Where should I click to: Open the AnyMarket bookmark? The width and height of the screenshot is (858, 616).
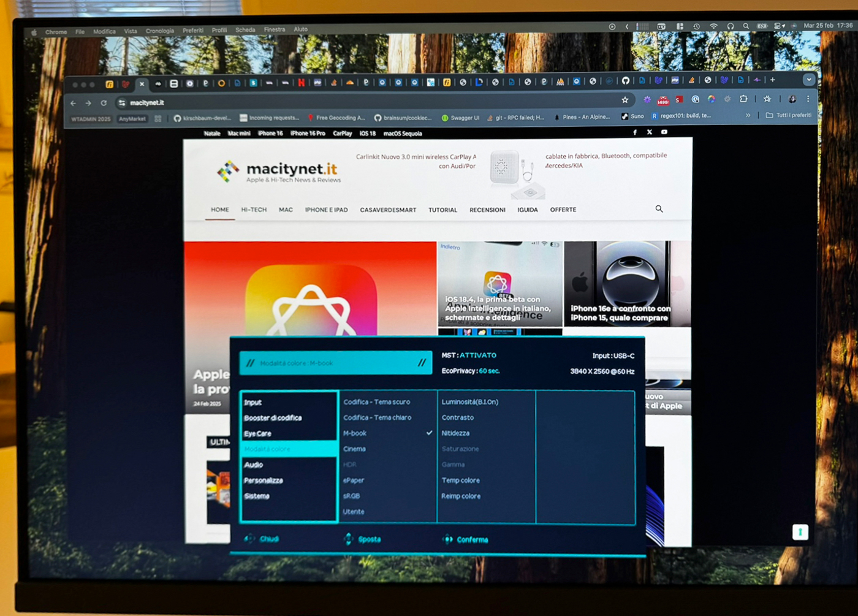tap(132, 119)
